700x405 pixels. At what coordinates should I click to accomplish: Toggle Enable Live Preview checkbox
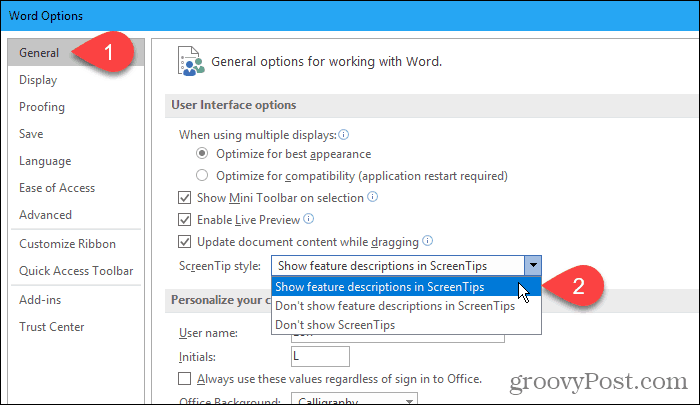(x=184, y=220)
